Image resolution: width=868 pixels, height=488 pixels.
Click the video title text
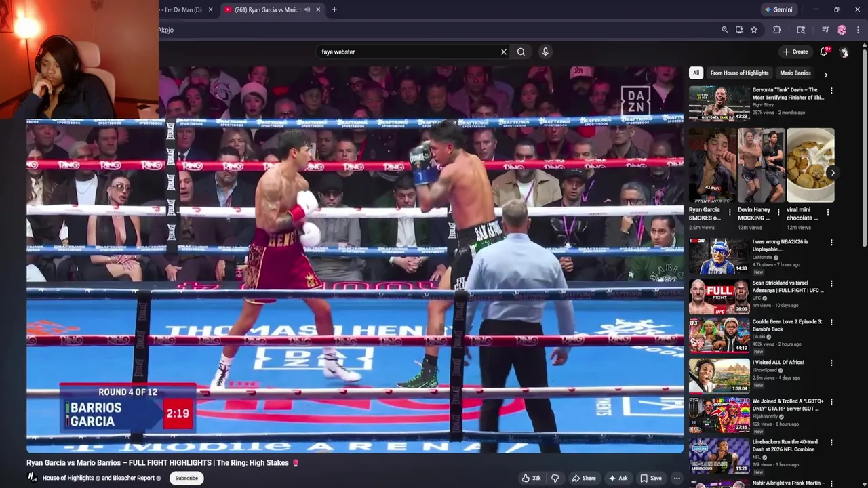162,463
